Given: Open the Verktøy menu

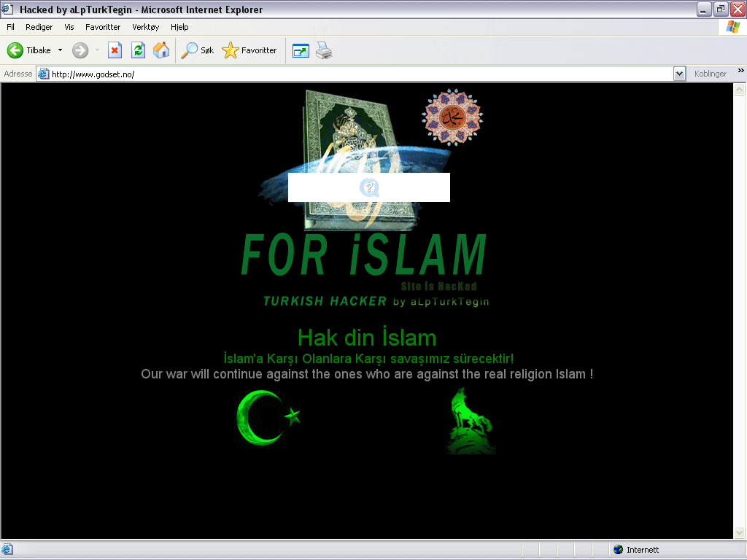Looking at the screenshot, I should point(145,27).
